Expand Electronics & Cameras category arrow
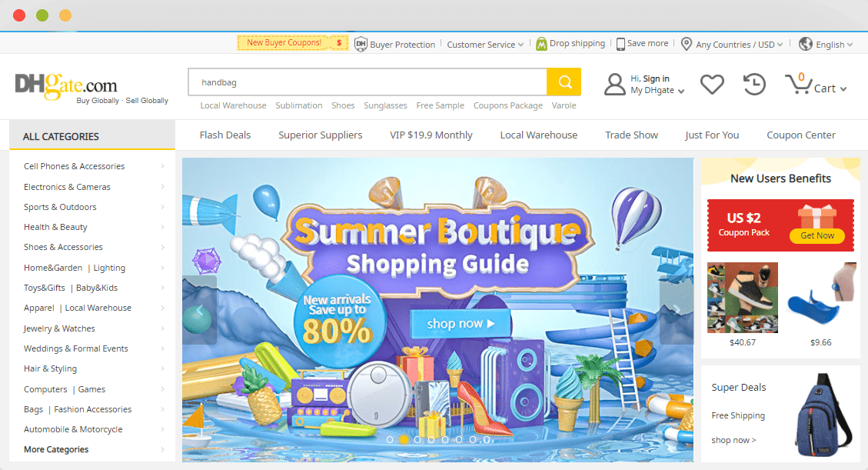Screen dimensions: 868x470 (x=162, y=187)
